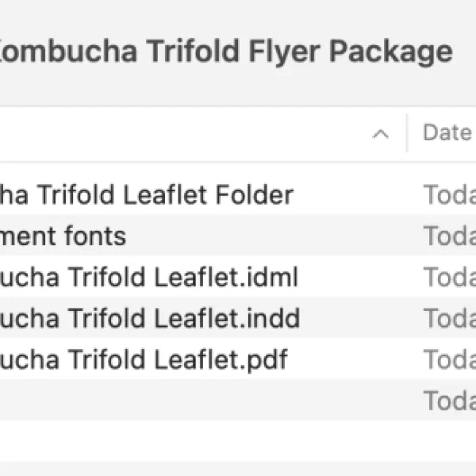Sort files by the Date column header
The height and width of the screenshot is (476, 476).
coord(449,132)
